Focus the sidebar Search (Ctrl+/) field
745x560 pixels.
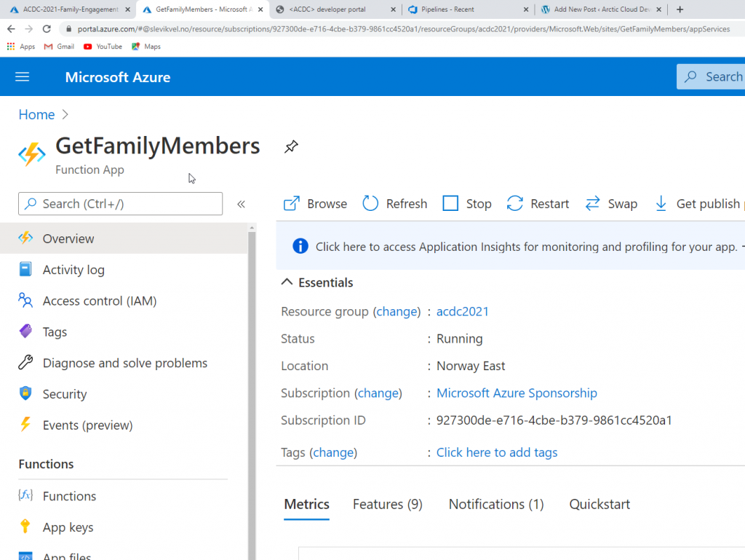pyautogui.click(x=120, y=204)
